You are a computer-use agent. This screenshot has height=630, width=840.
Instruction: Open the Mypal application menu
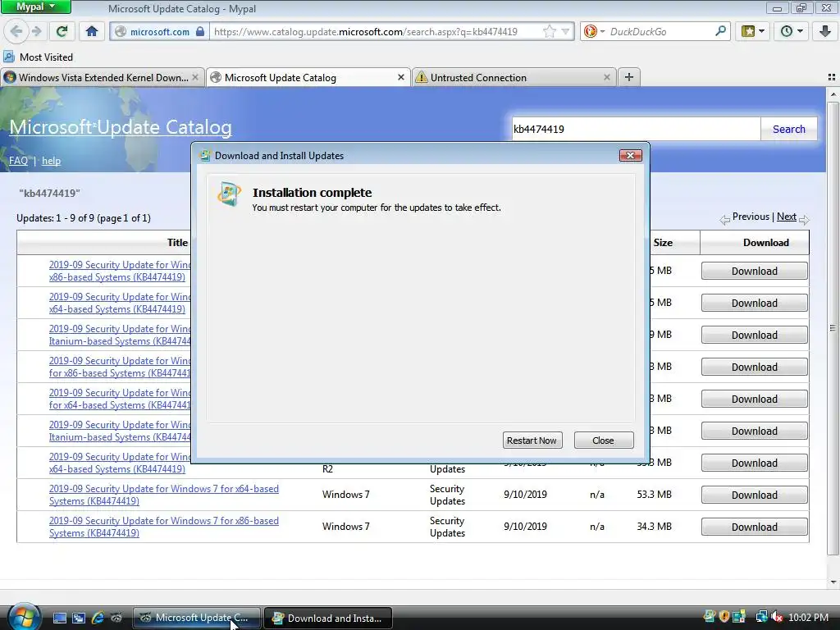35,7
